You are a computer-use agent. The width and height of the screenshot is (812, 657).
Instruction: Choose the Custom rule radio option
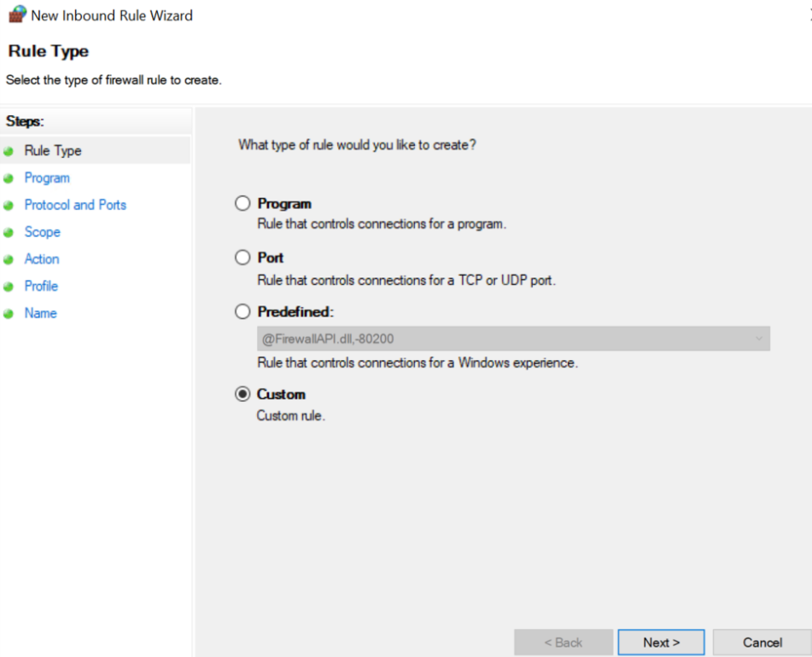coord(242,394)
